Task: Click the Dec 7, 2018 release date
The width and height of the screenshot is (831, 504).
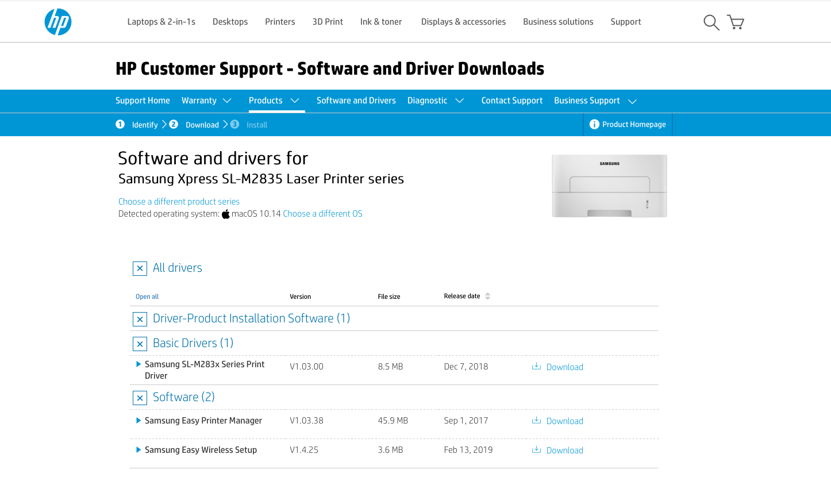Action: pyautogui.click(x=466, y=367)
